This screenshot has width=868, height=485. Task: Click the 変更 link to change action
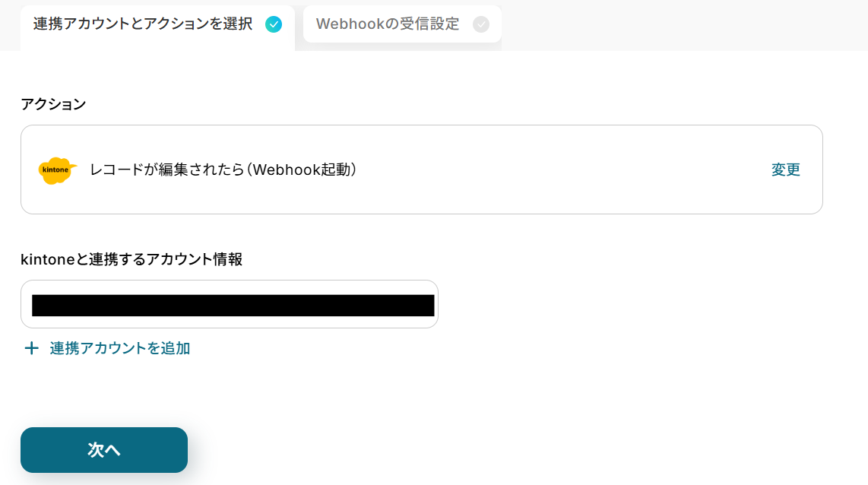click(x=785, y=170)
